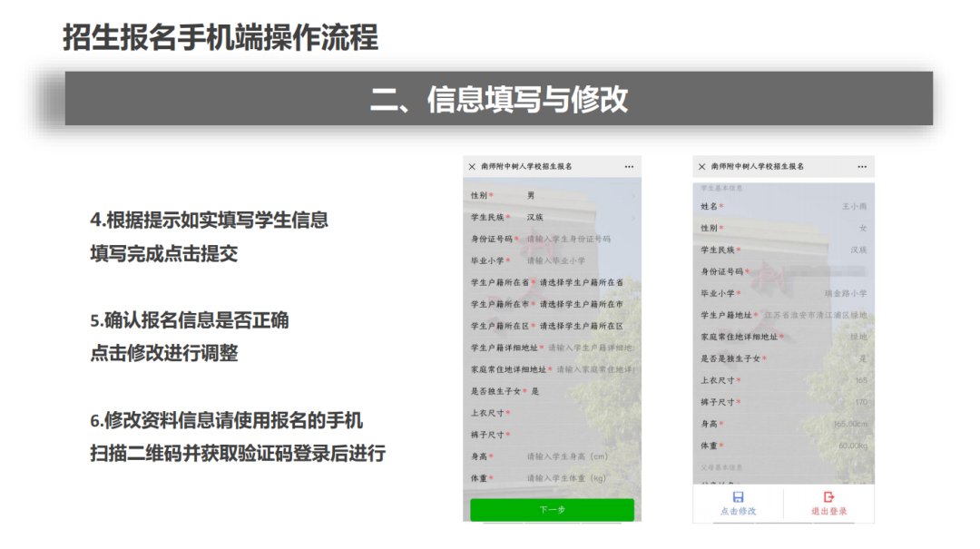Viewport: 980px width, 549px height.
Task: Click the 请输入学生体重 (kg) weight field
Action: (567, 478)
